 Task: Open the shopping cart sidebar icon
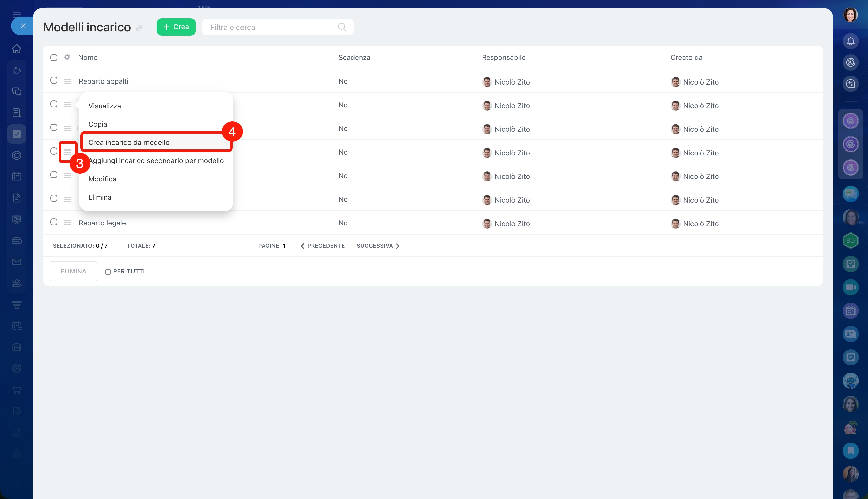[x=17, y=390]
